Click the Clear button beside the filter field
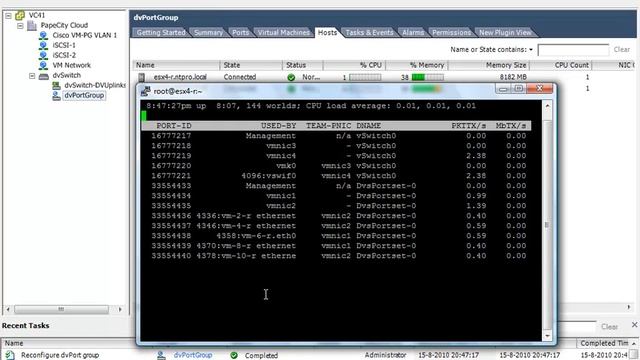640x360 pixels. tap(622, 49)
